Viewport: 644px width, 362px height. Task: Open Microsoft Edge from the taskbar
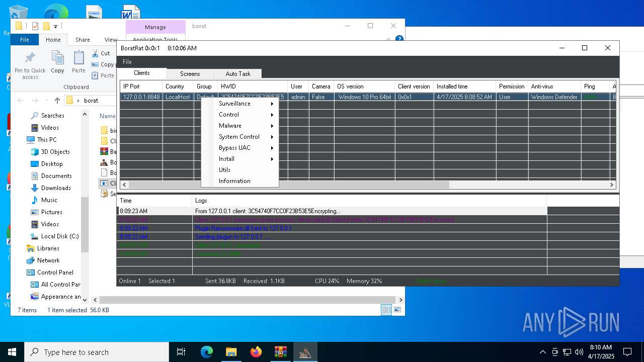(207, 352)
